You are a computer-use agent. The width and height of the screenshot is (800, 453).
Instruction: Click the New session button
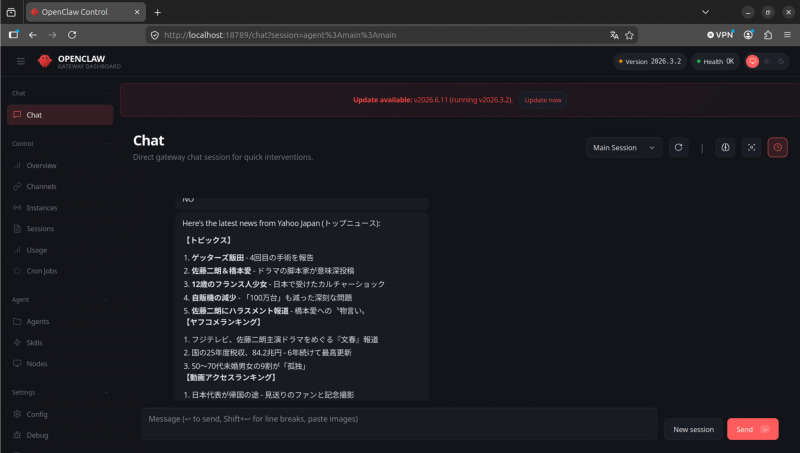[x=693, y=430]
